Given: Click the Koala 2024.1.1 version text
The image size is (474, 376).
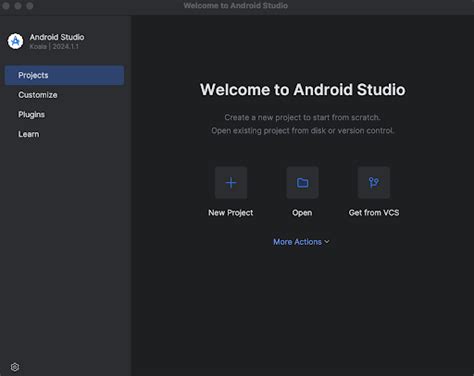Looking at the screenshot, I should (54, 46).
